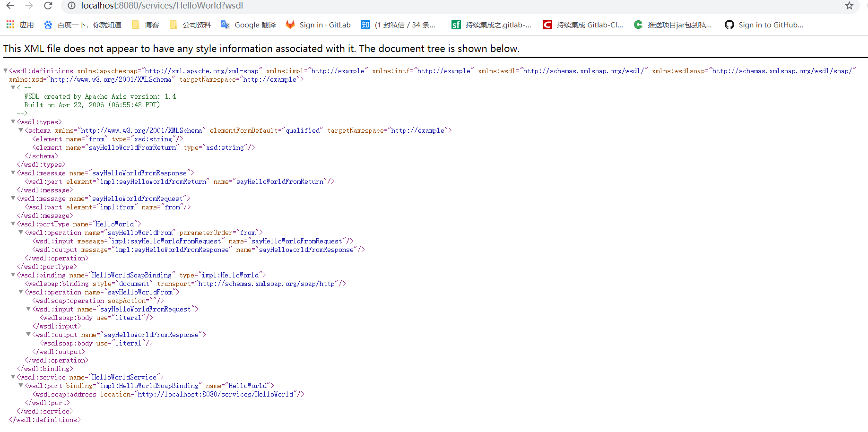Screen dimensions: 868x432
Task: Collapse the portType operation sayHelloWorldFrom node
Action: click(21, 232)
